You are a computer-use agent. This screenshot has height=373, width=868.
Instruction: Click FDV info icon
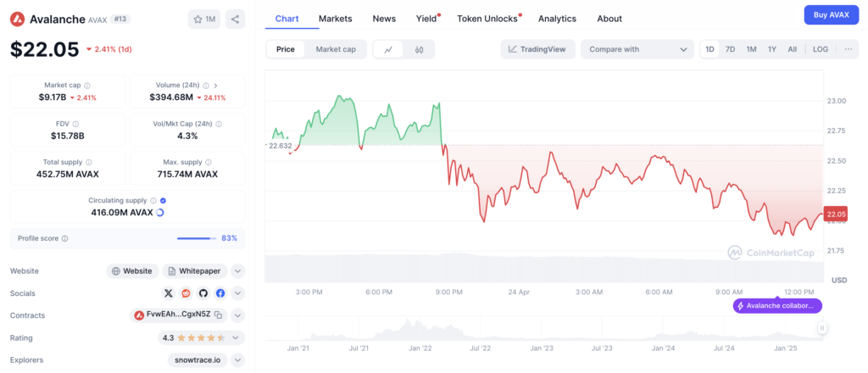coord(75,125)
